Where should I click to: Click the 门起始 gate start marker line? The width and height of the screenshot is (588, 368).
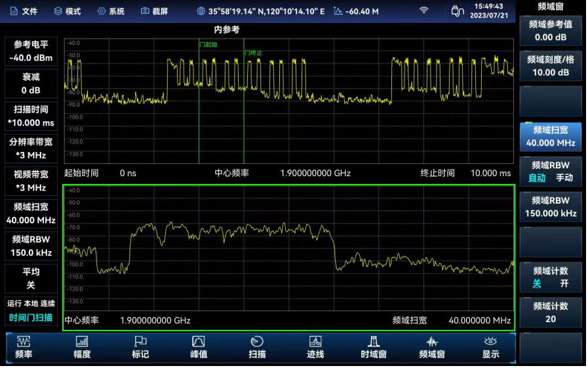pyautogui.click(x=199, y=98)
